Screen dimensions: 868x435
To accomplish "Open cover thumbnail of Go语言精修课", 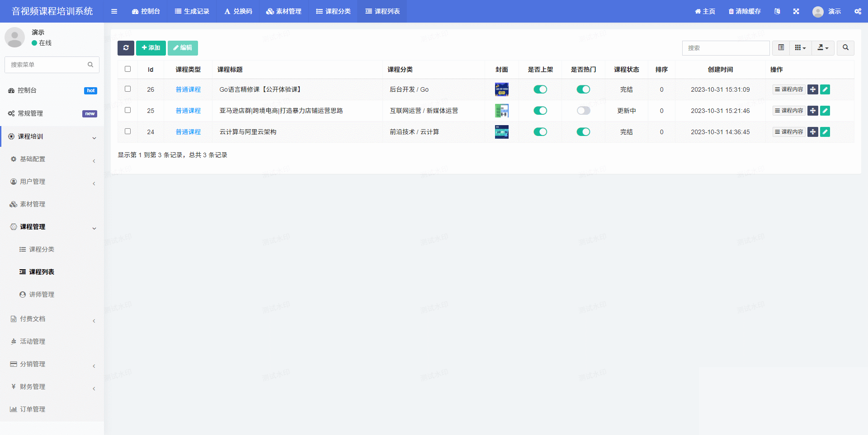I will pyautogui.click(x=502, y=89).
